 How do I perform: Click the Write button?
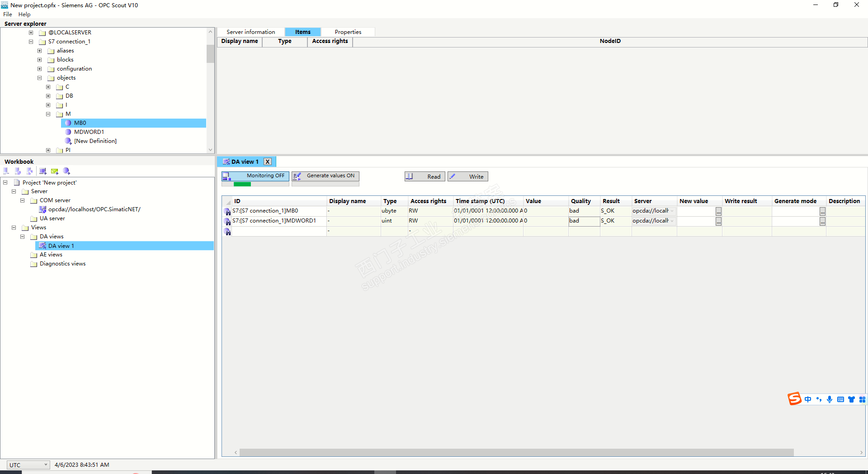point(468,176)
